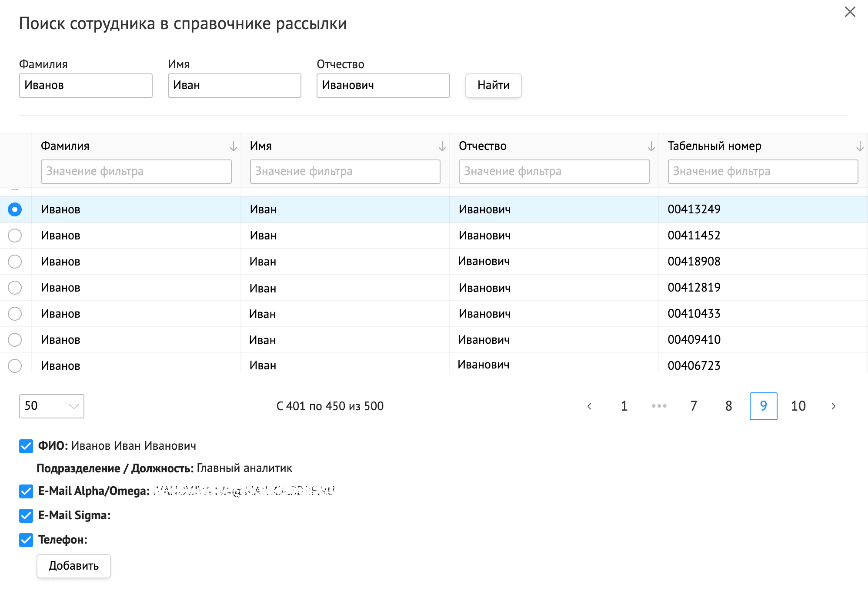
Task: Open page 10 of results
Action: pyautogui.click(x=798, y=406)
